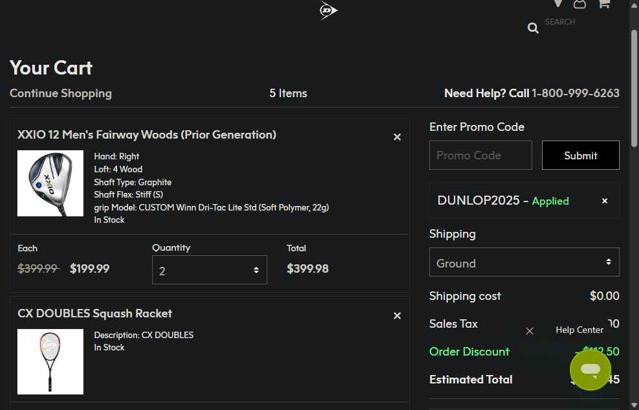Open the Shipping method Ground dropdown
The image size is (639, 410).
click(x=524, y=262)
